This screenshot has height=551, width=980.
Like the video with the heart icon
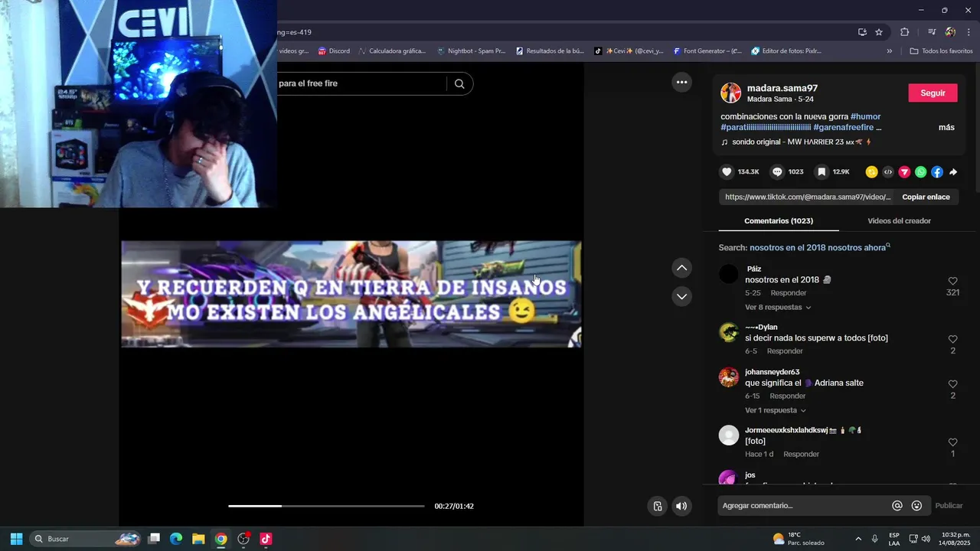coord(727,172)
